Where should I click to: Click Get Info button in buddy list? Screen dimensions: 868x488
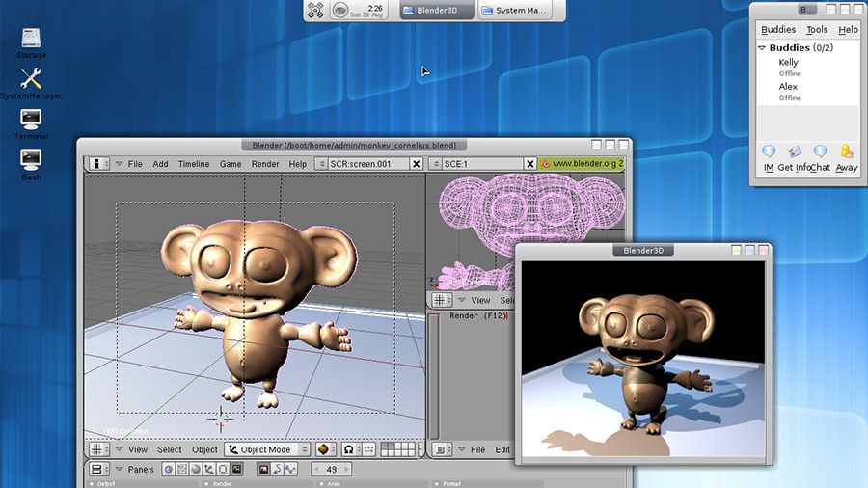point(794,158)
